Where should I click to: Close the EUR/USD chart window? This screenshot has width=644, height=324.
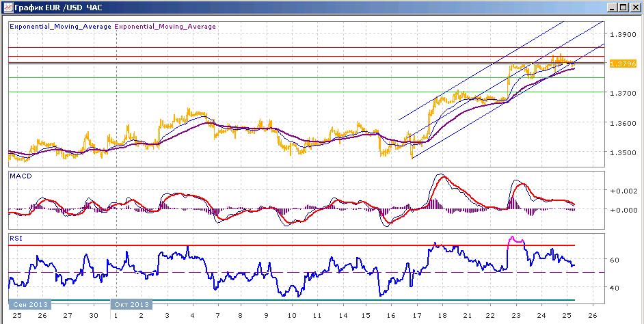(634, 8)
